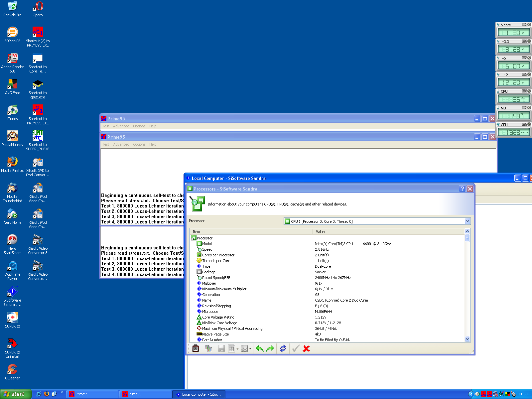532x399 pixels.
Task: Click the Nero StartSmart desktop icon
Action: click(12, 244)
